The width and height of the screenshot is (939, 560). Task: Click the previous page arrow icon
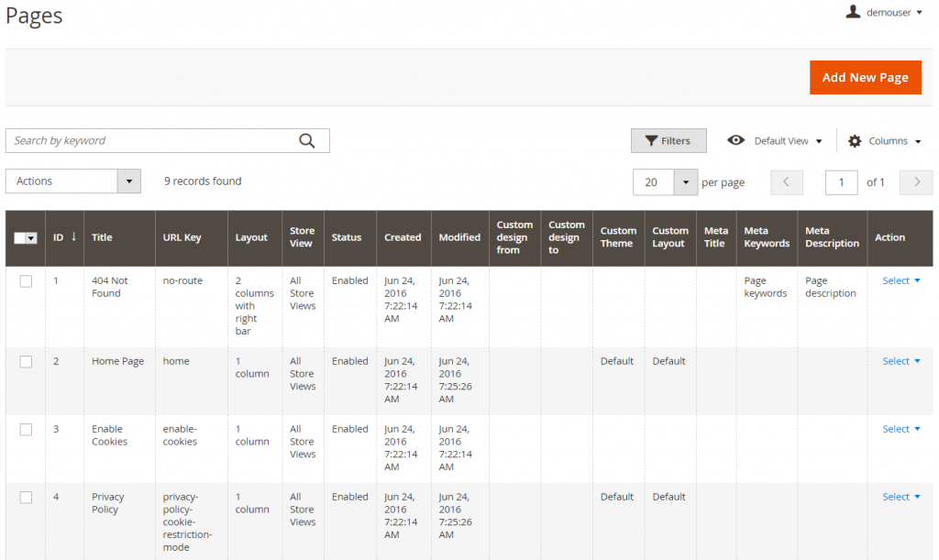[x=786, y=182]
